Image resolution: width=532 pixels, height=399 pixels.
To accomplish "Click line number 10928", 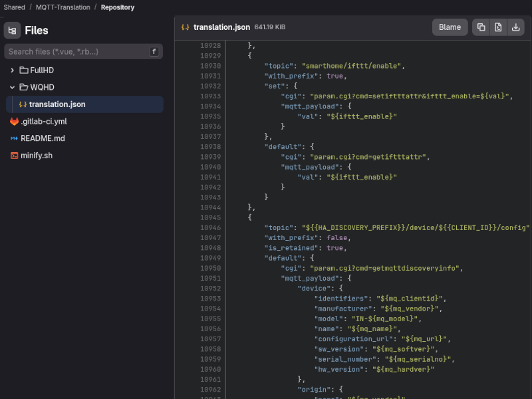I will (x=210, y=45).
